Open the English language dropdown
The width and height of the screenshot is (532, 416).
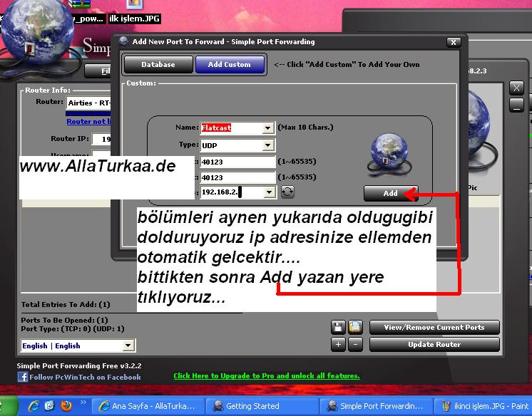tap(128, 345)
